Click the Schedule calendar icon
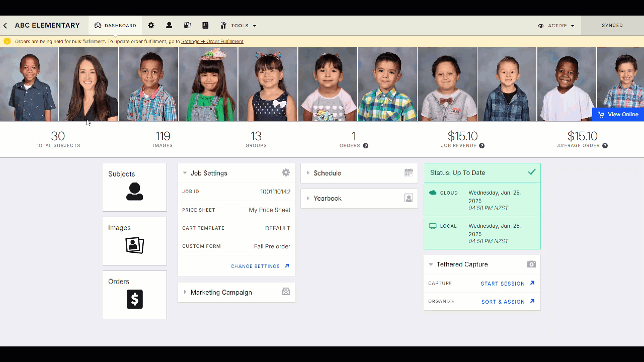 click(x=409, y=172)
